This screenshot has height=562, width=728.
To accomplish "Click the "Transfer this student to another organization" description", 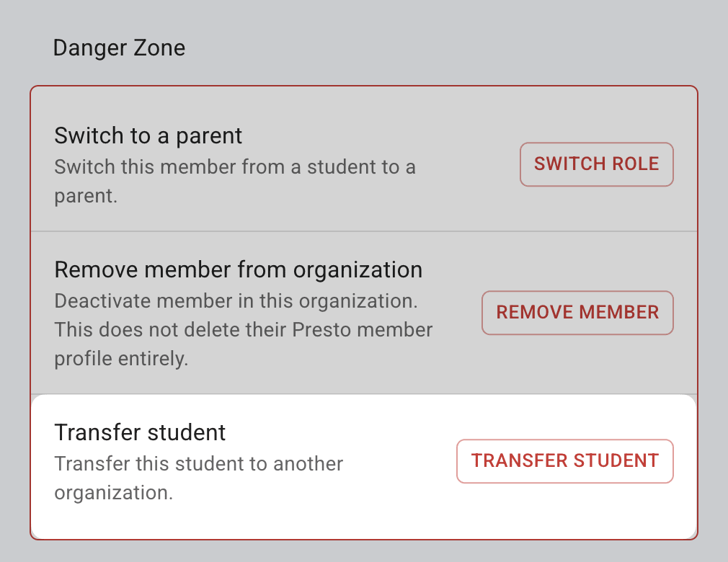I will click(x=198, y=463).
